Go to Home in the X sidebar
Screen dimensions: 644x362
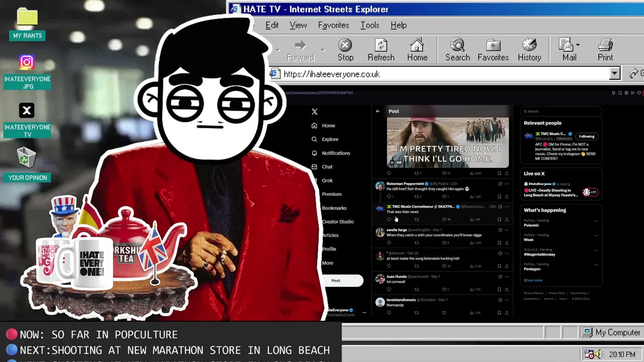324,126
